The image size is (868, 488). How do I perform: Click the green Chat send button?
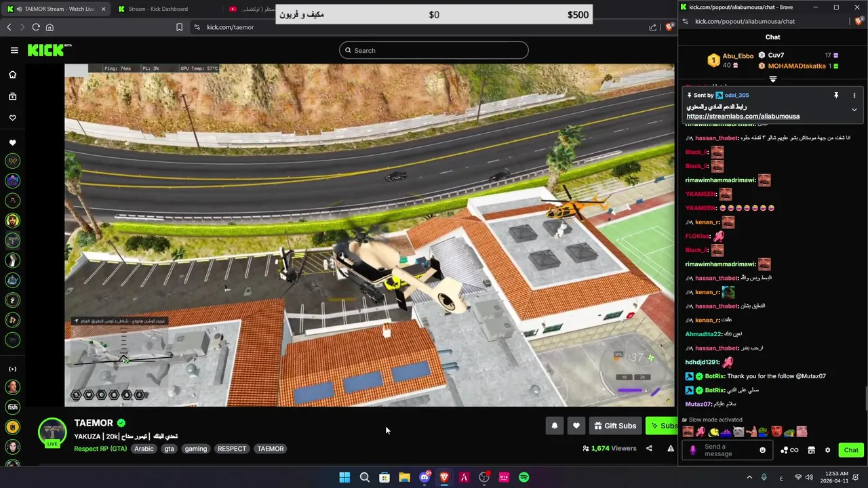tap(850, 450)
